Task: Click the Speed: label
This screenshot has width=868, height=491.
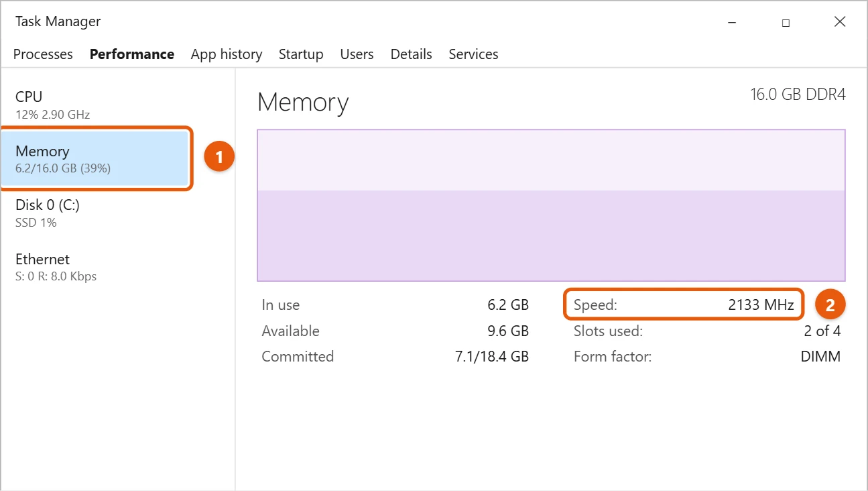Action: [595, 305]
